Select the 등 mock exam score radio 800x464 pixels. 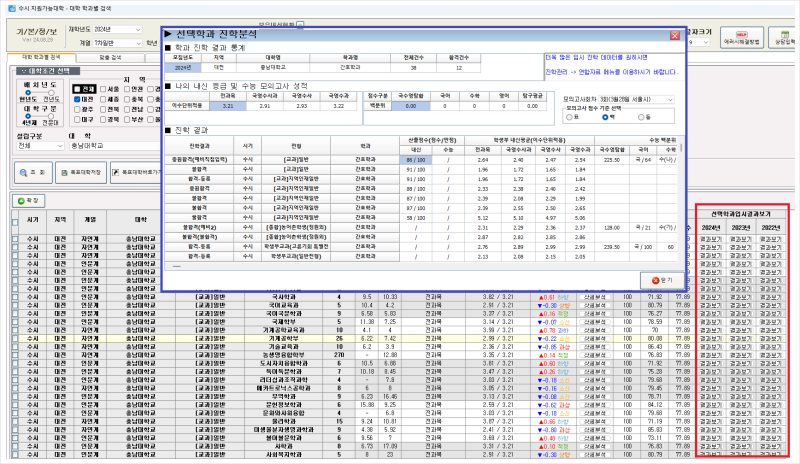(x=641, y=117)
